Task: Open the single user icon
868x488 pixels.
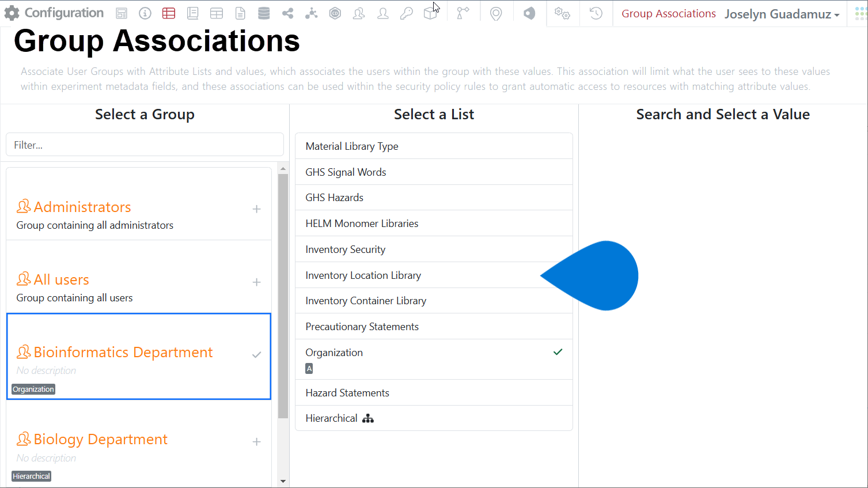Action: click(x=383, y=13)
